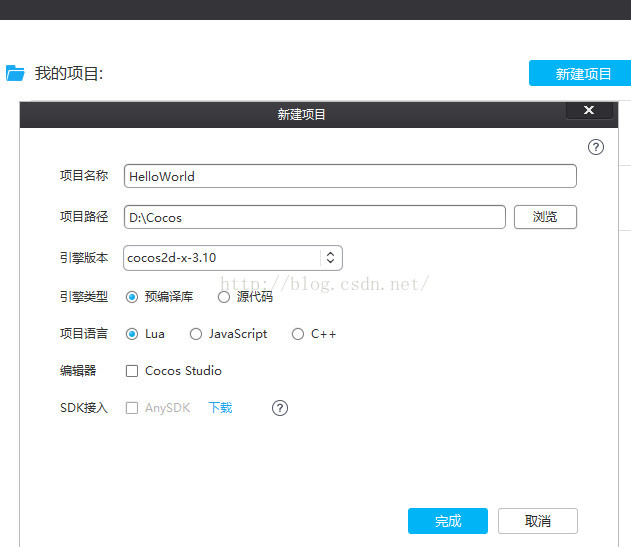Image resolution: width=631 pixels, height=547 pixels.
Task: Click the 新建项目 dialog title text
Action: 301,115
